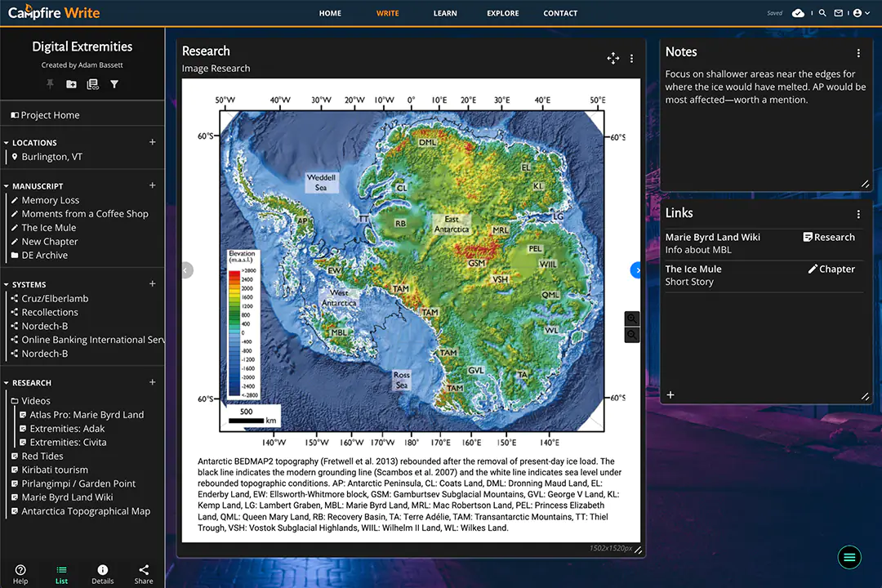The width and height of the screenshot is (882, 588).
Task: Open the Learn menu item
Action: coord(445,13)
